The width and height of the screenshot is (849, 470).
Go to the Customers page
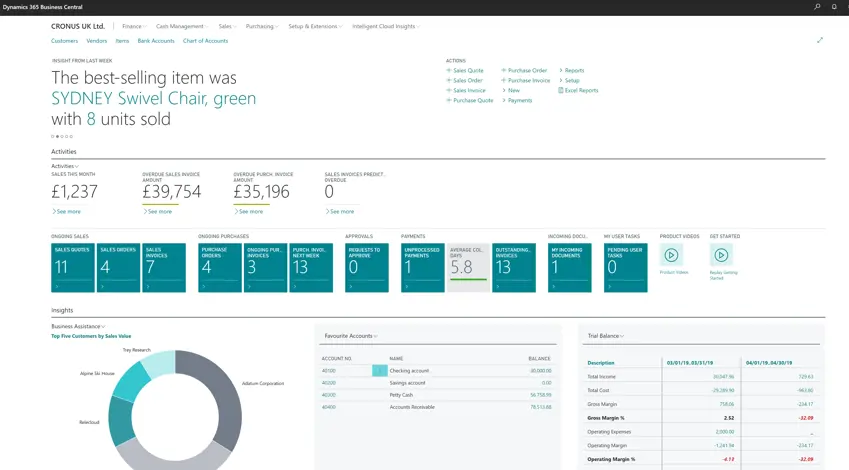tap(64, 41)
